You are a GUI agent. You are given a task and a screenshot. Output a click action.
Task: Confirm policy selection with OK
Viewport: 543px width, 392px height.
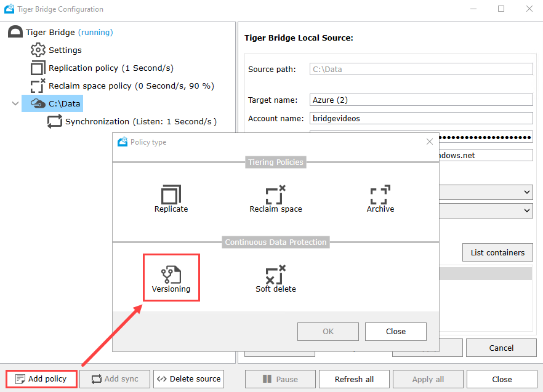point(328,331)
